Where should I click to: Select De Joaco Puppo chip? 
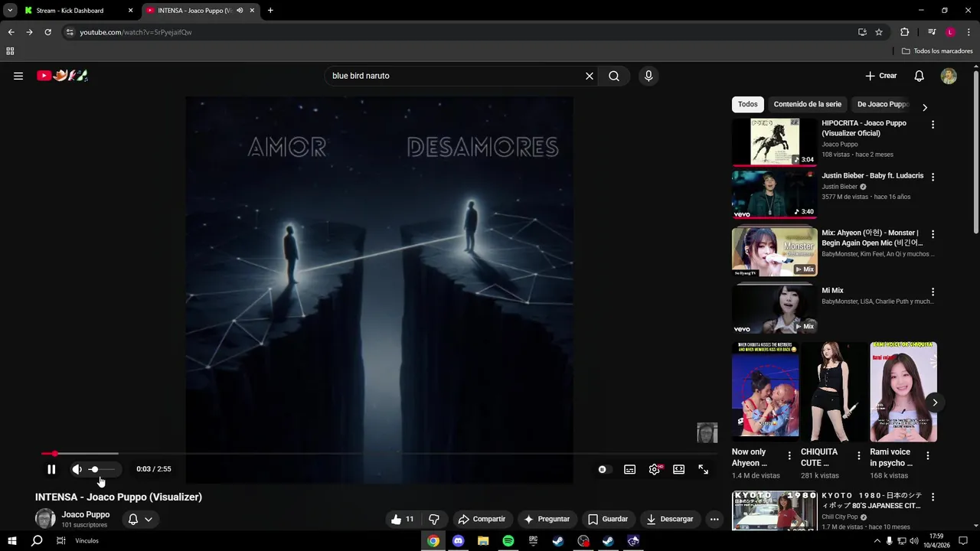click(x=883, y=104)
